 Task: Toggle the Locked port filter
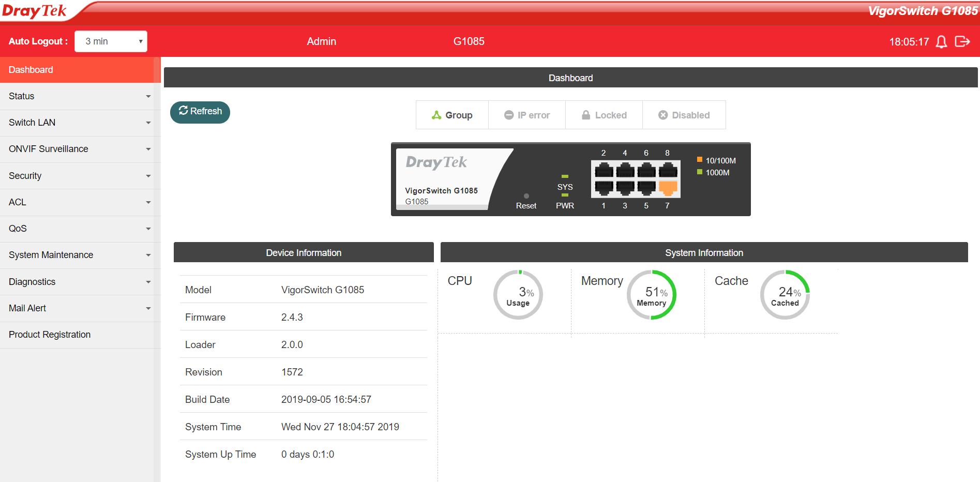click(604, 115)
